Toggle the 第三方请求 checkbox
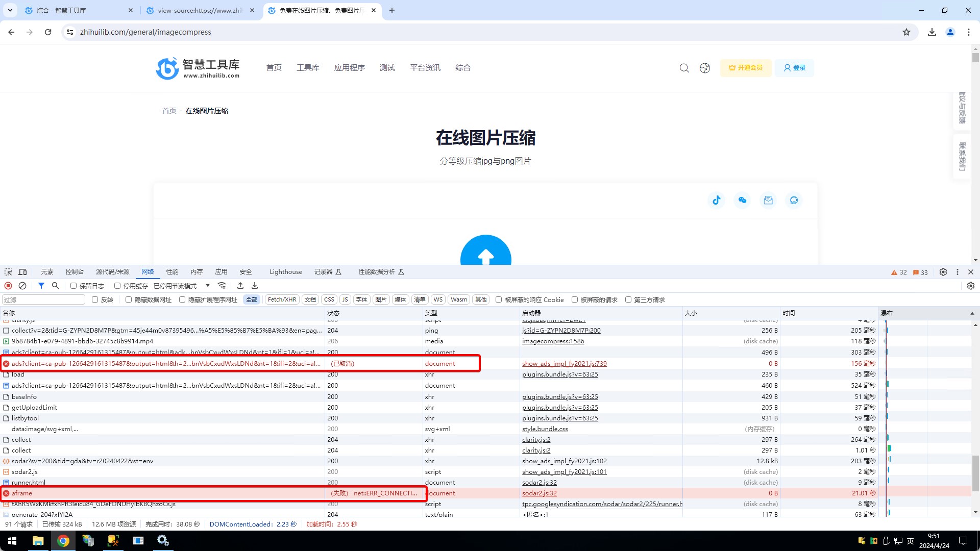The height and width of the screenshot is (551, 980). pos(628,299)
